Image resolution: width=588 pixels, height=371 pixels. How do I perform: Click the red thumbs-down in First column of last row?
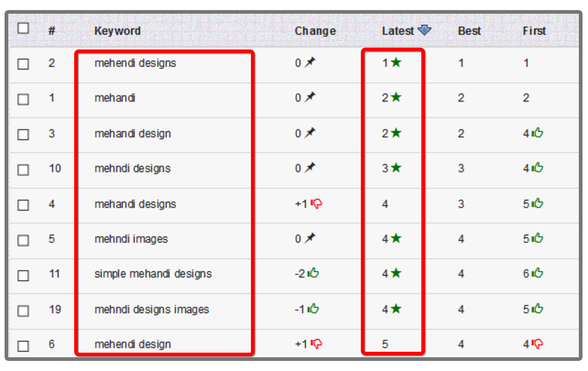pos(537,344)
